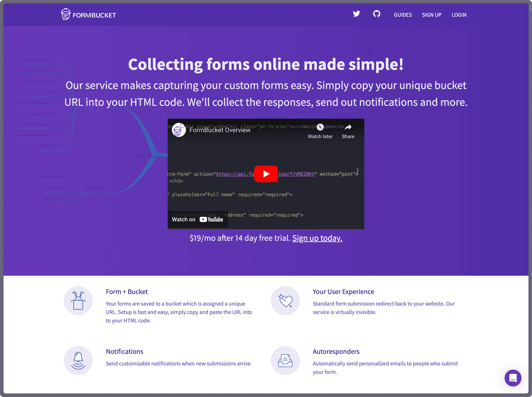
Task: Open the Twitter bird icon link
Action: click(x=356, y=14)
